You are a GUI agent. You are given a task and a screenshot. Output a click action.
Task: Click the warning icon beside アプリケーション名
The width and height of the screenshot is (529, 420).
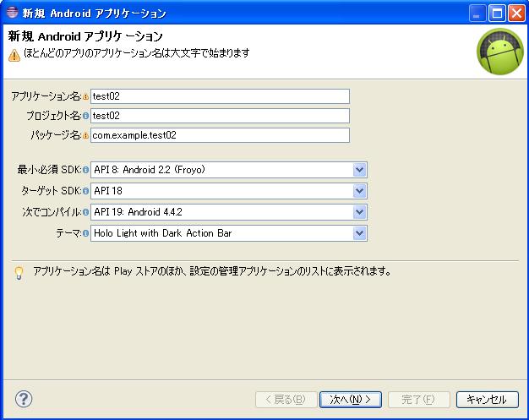[85, 97]
